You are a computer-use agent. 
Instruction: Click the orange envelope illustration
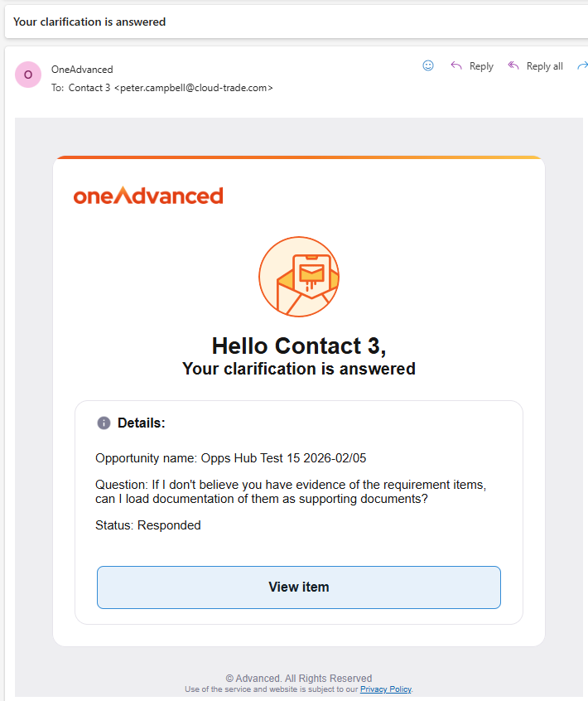pos(299,277)
